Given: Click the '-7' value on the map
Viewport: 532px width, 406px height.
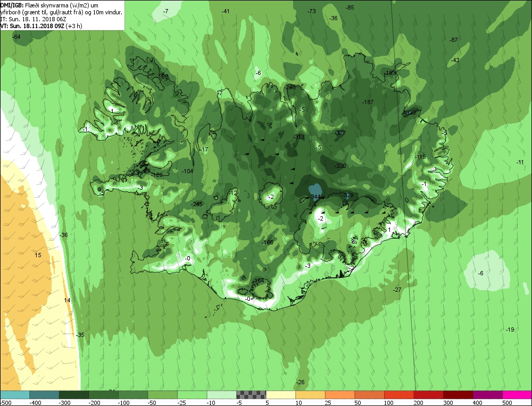Looking at the screenshot, I should 165,11.
